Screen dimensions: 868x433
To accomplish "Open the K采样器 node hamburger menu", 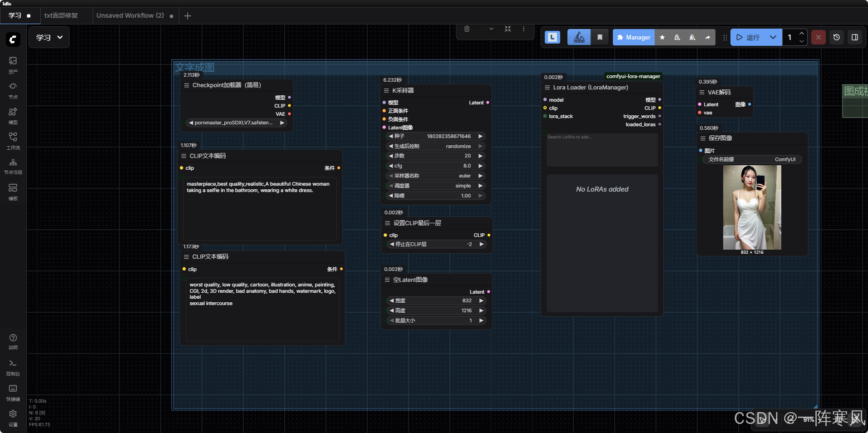I will (x=387, y=91).
